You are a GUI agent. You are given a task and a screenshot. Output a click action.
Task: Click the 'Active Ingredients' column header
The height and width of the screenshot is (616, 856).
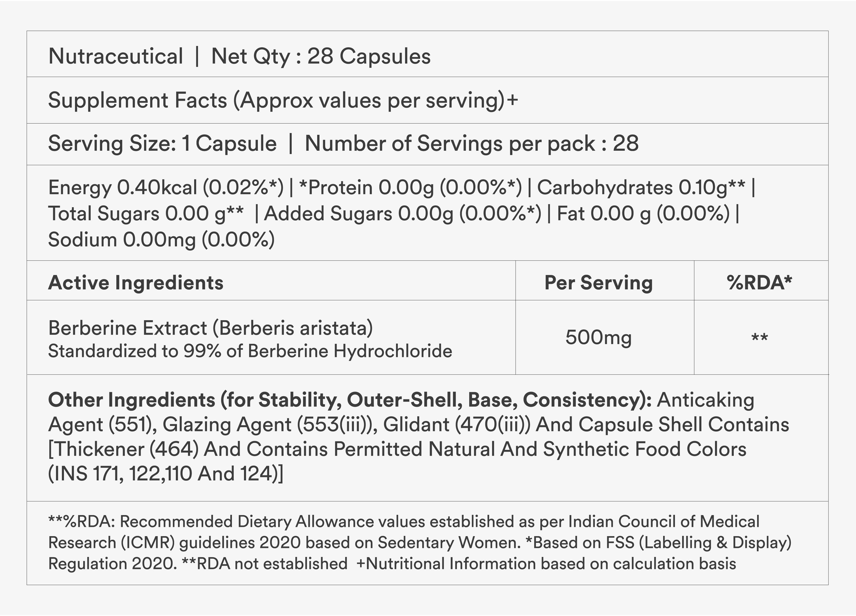click(x=136, y=283)
